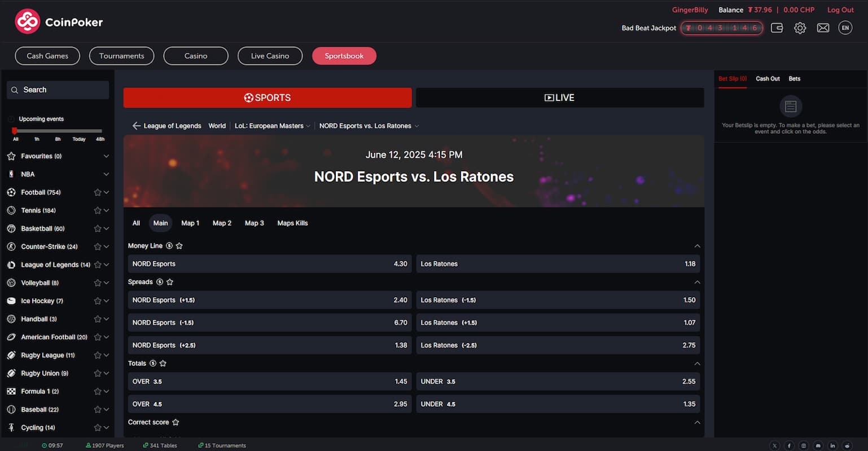Screen dimensions: 868x451
Task: Select the All markets tab
Action: click(x=136, y=223)
